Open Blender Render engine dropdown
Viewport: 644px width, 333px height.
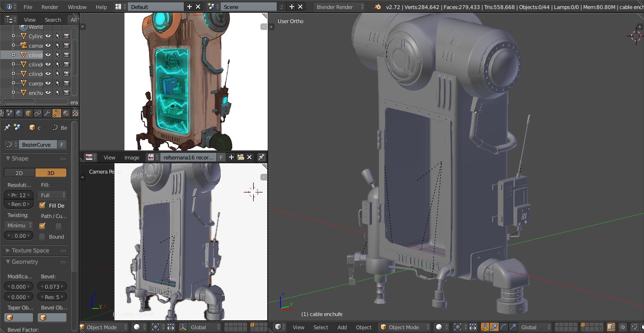click(x=339, y=7)
